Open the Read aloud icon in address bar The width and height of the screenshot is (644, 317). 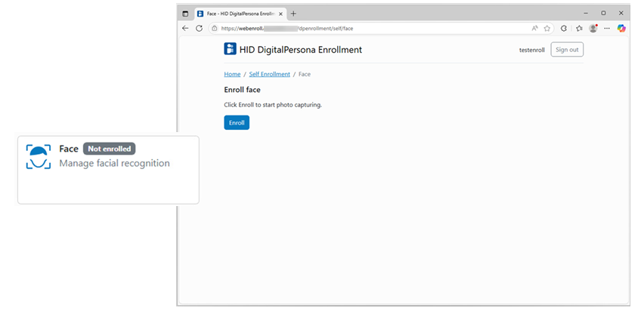coord(534,28)
